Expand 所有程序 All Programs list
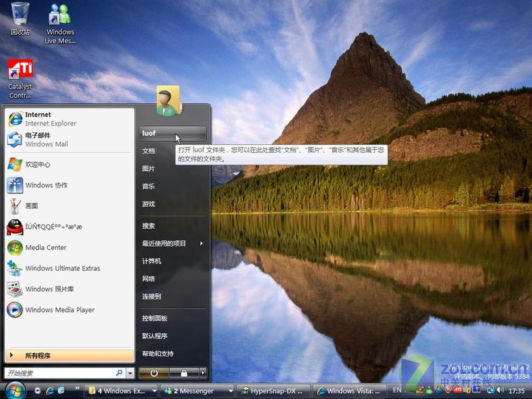Viewport: 532px width, 399px height. click(x=70, y=356)
